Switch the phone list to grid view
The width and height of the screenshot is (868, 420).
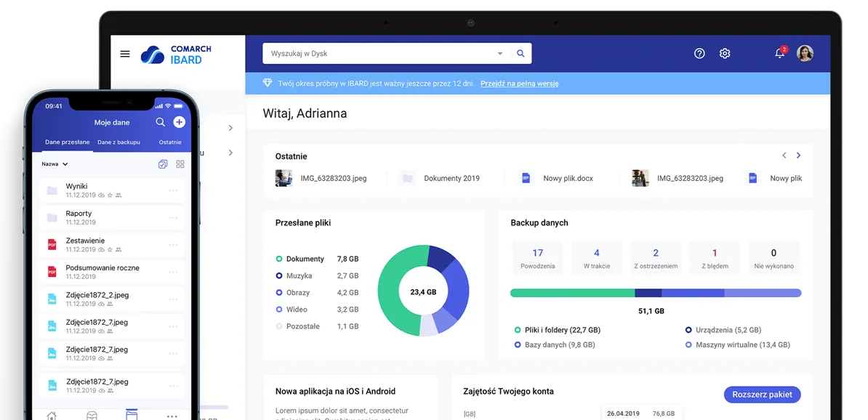[180, 164]
